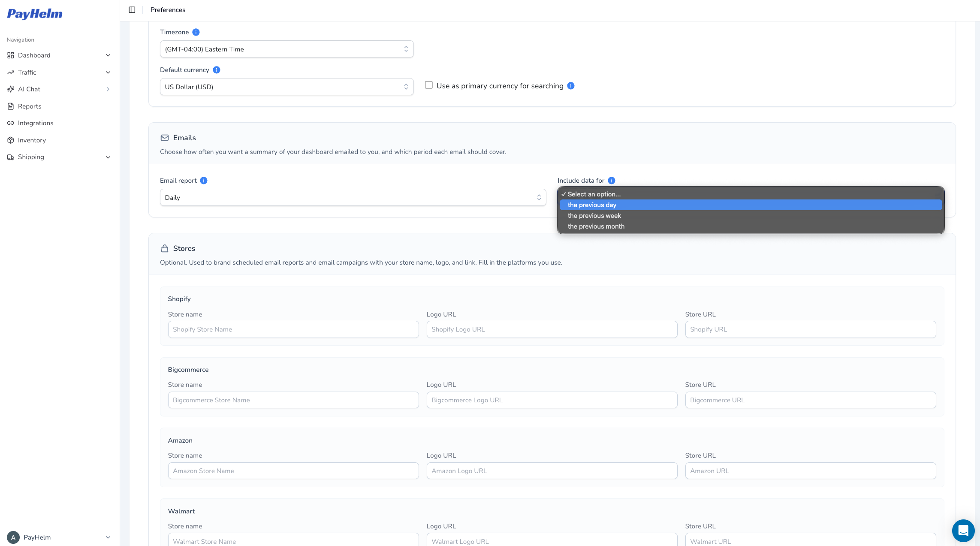
Task: Expand the AI Chat chevron
Action: coord(108,89)
